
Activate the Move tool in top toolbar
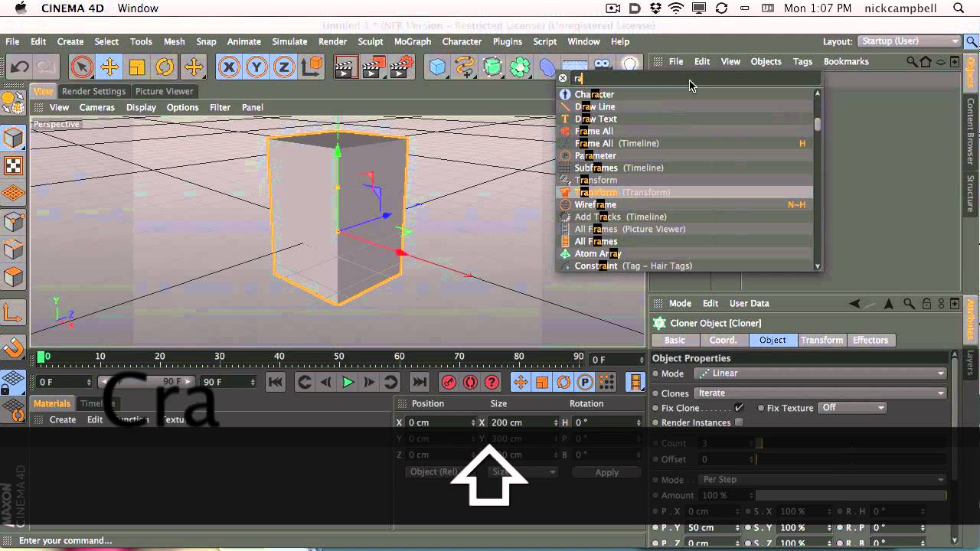109,67
